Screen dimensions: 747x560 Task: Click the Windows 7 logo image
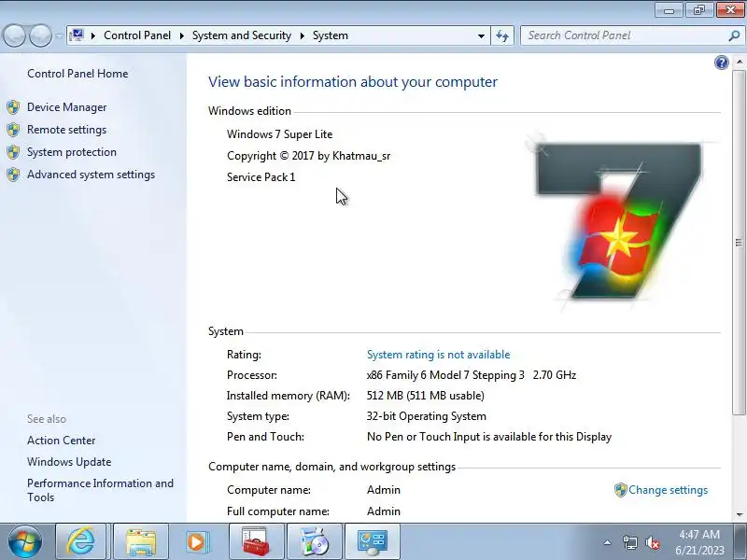point(619,221)
